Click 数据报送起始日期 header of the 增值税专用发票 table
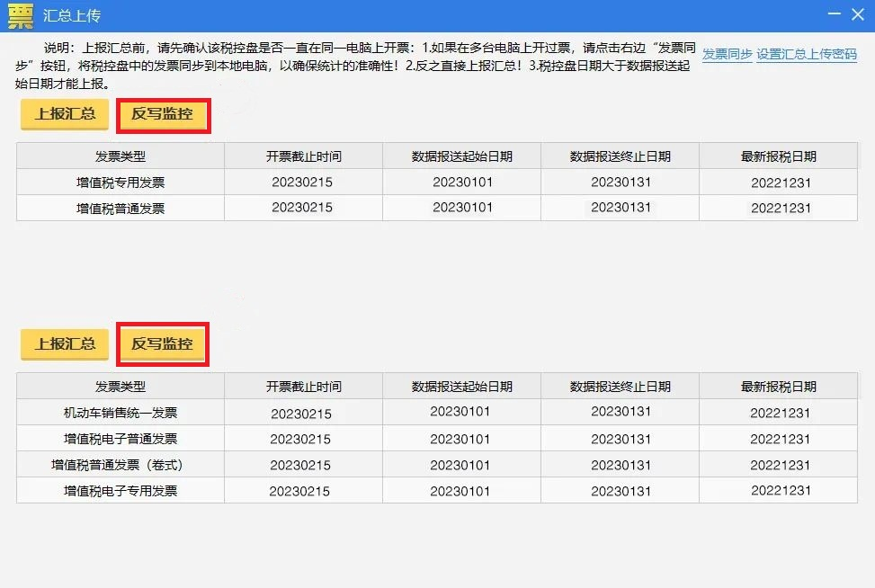875x588 pixels. coord(462,156)
